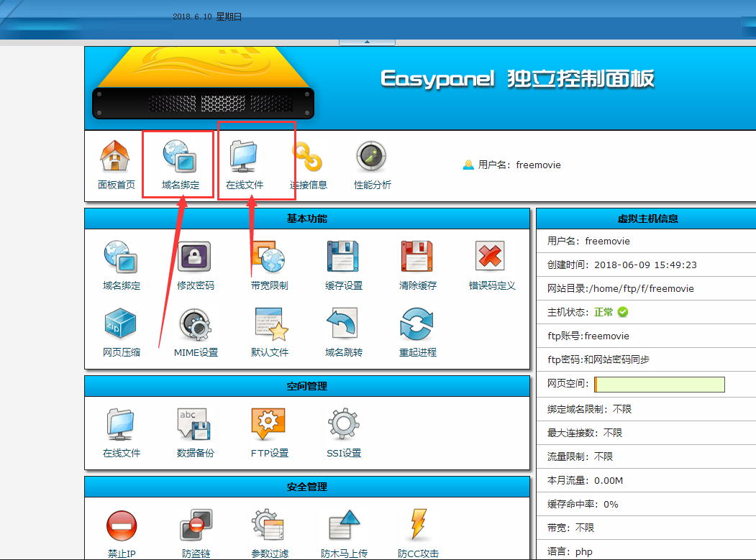
Task: Open the 连接信息 chain icon
Action: [308, 156]
